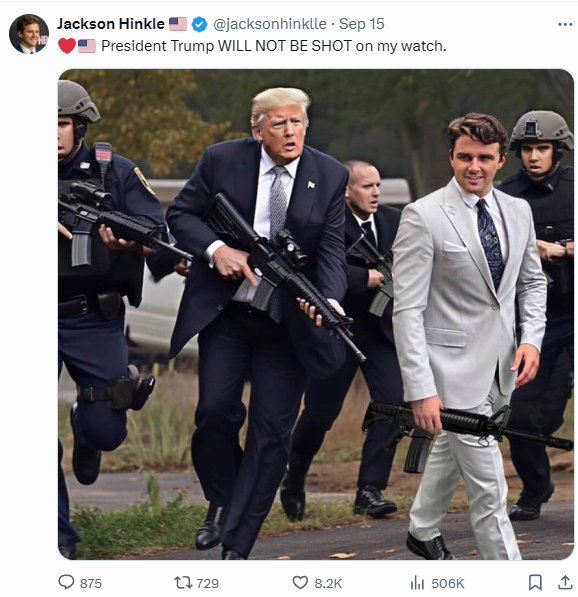Click the red heart emoji in tweet text
This screenshot has width=578, height=597.
click(x=67, y=46)
